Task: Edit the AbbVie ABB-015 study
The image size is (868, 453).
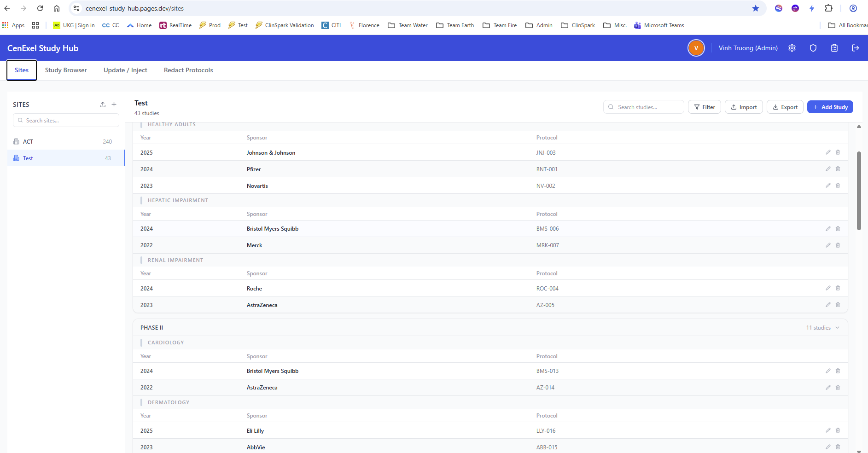Action: coord(828,447)
